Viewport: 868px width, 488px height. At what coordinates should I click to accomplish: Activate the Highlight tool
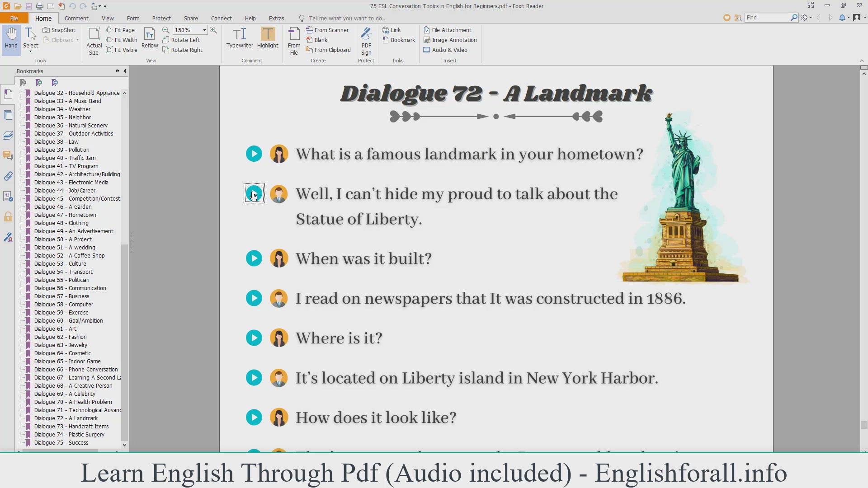pyautogui.click(x=268, y=38)
